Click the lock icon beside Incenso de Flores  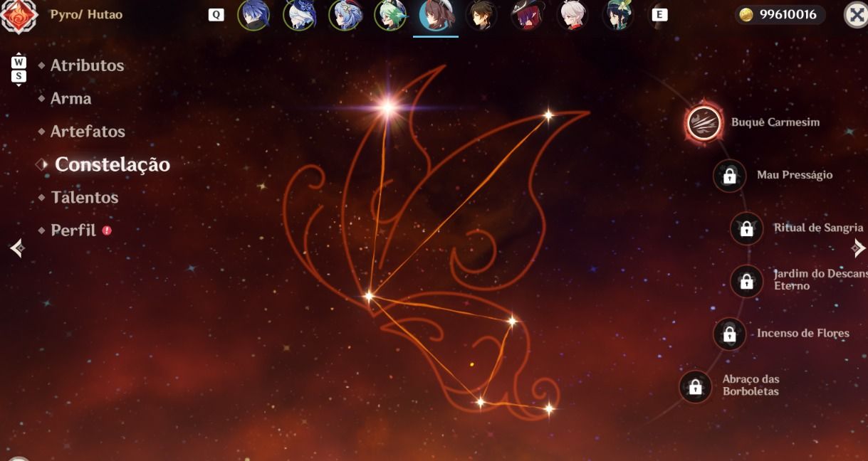(729, 334)
